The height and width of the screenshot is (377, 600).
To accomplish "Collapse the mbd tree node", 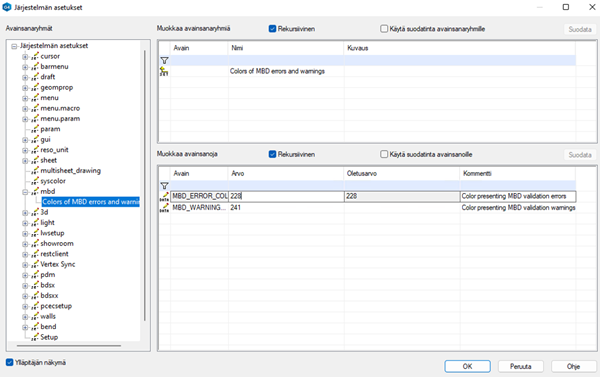I will click(x=25, y=192).
